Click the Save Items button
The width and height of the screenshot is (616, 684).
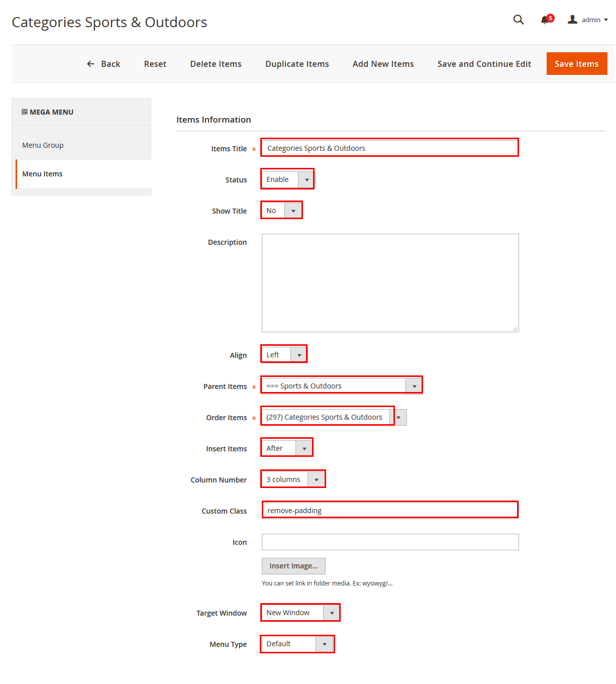pyautogui.click(x=577, y=64)
